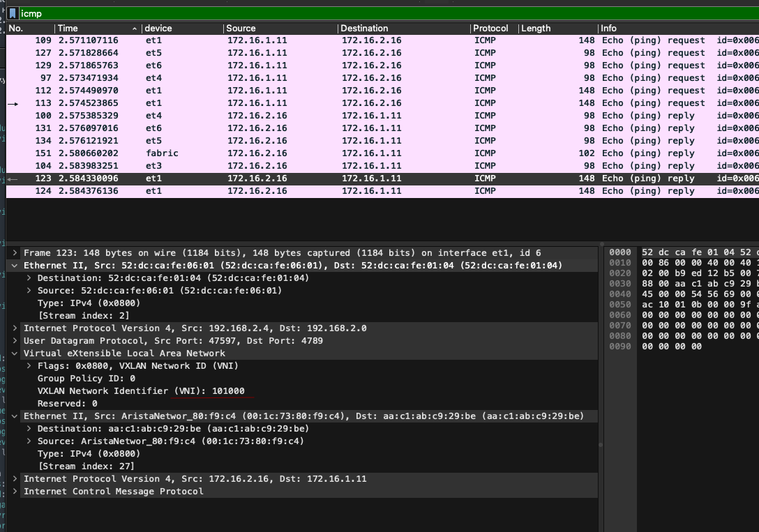This screenshot has width=759, height=532.
Task: Expand the User Datagram Protocol section
Action: [x=16, y=341]
